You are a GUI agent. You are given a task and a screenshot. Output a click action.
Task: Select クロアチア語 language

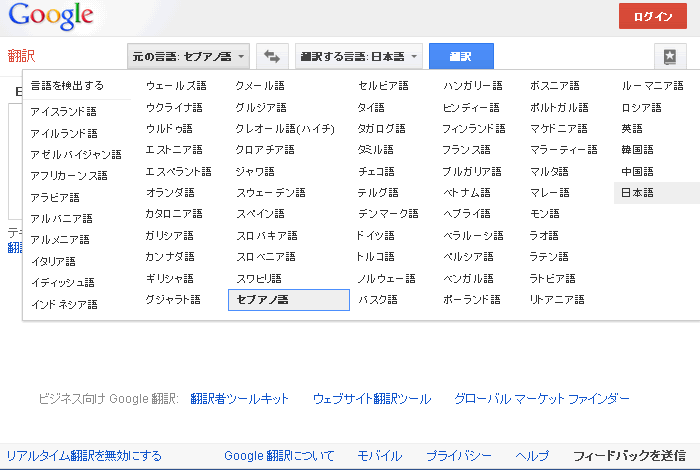[265, 150]
